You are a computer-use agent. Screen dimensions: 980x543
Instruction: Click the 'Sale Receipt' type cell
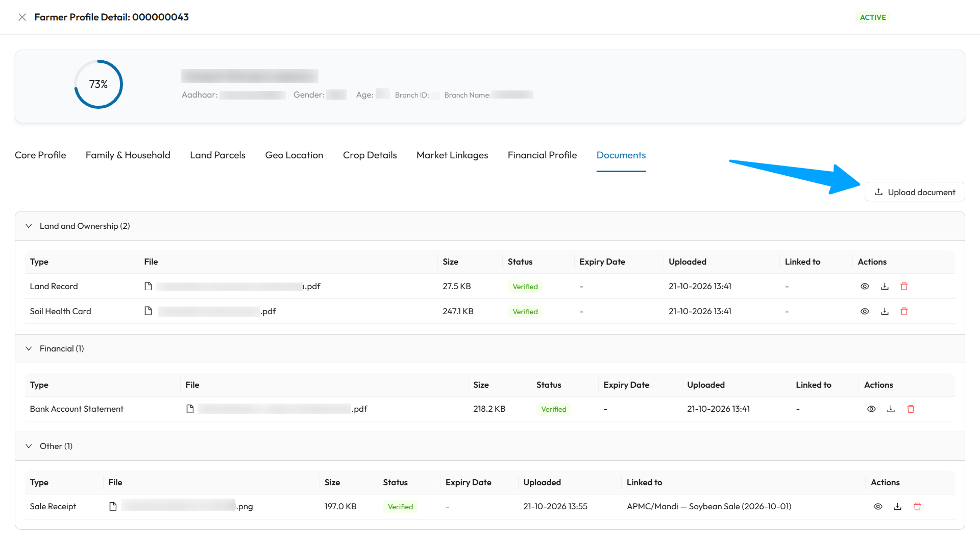53,506
